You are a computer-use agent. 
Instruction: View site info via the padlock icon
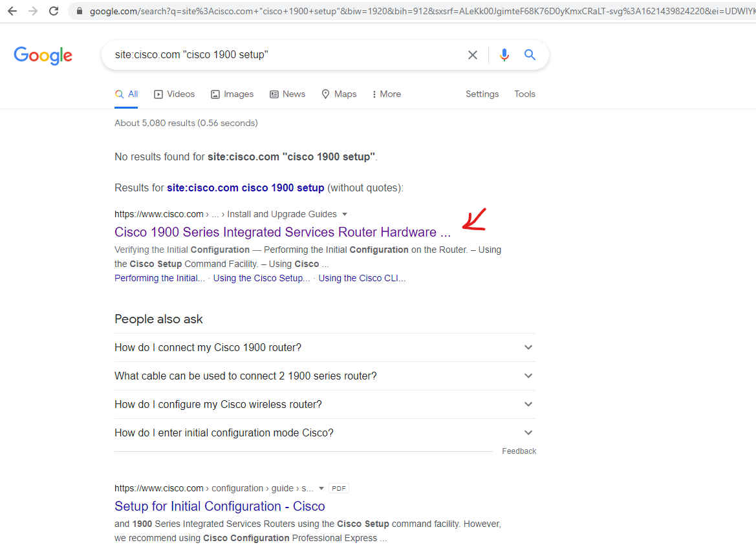tap(80, 11)
